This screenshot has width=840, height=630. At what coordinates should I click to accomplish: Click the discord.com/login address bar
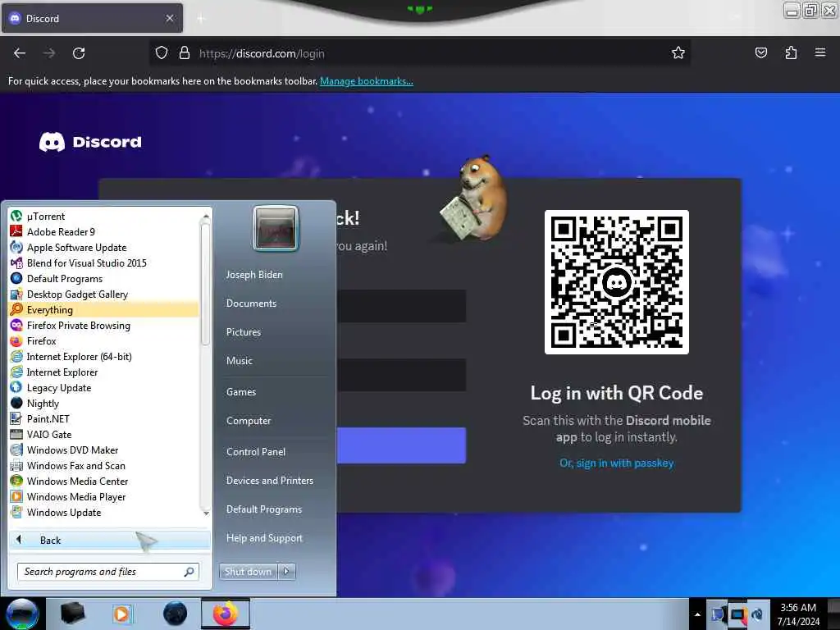419,53
